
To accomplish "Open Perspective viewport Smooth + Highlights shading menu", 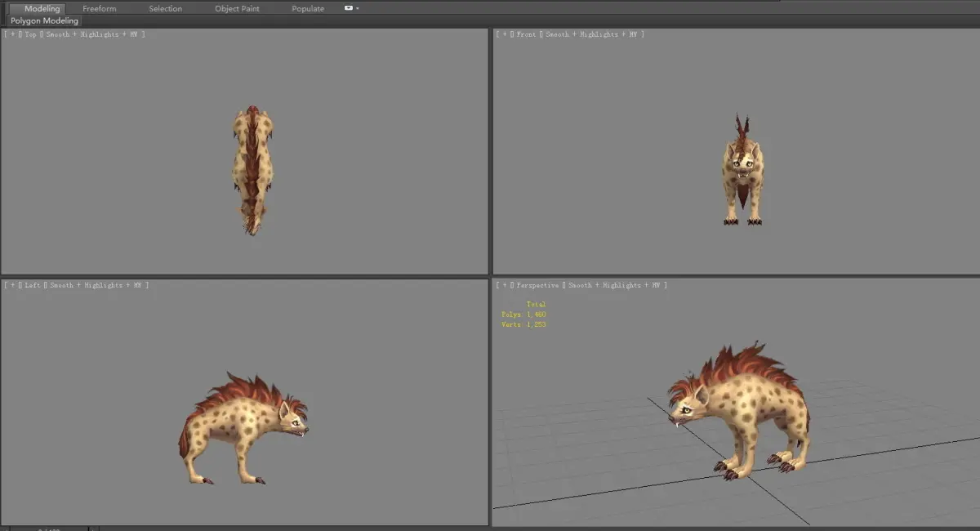I will click(616, 285).
